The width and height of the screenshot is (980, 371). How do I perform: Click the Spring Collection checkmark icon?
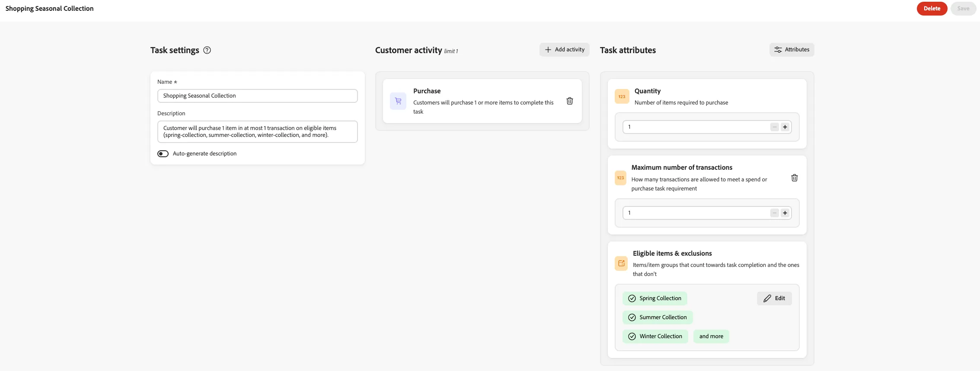[632, 298]
